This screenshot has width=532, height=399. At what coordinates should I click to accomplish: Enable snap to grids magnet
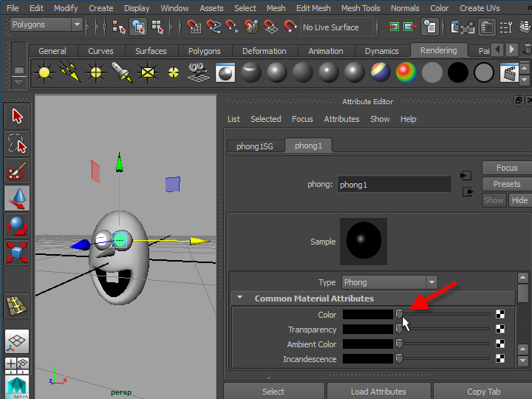(194, 27)
